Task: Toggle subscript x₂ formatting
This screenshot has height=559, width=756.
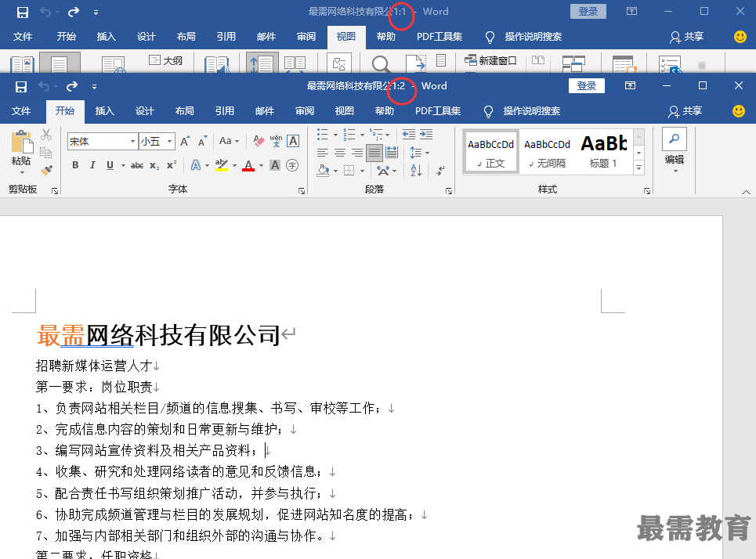Action: (x=154, y=165)
